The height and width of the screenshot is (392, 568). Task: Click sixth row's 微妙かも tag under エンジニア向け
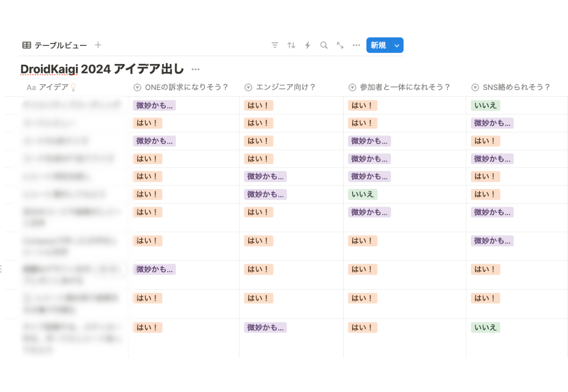(266, 194)
